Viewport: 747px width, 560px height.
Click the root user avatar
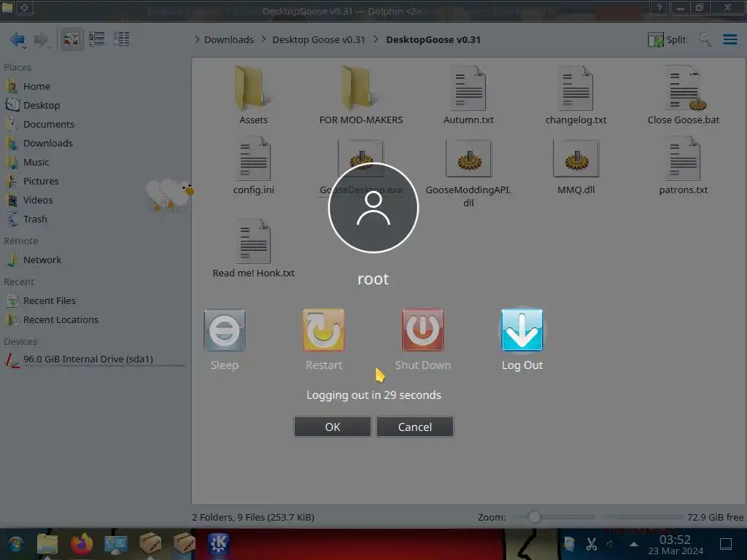[373, 208]
